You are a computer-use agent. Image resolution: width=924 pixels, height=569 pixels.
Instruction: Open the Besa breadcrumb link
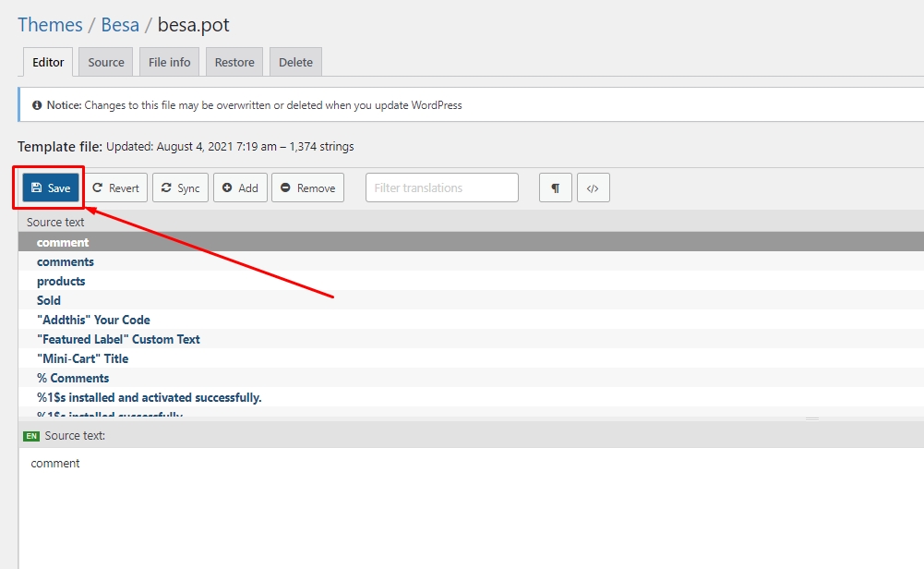tap(120, 25)
